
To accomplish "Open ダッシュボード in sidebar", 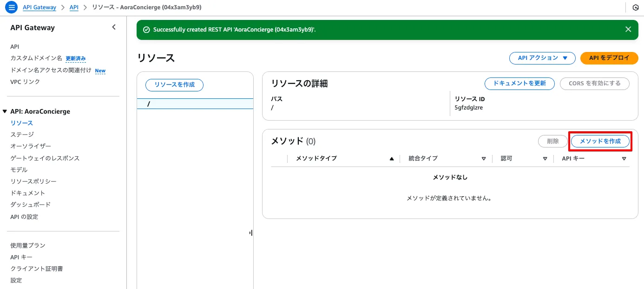I will point(31,205).
